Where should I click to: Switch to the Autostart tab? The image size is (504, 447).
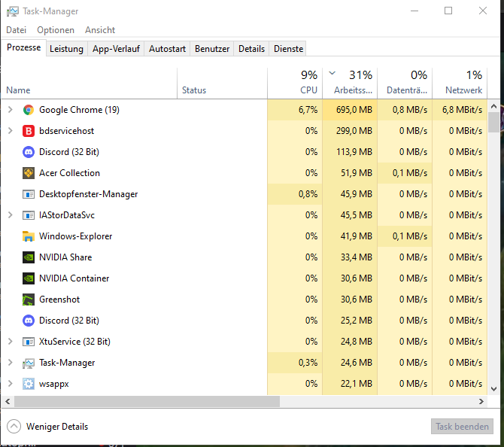167,49
